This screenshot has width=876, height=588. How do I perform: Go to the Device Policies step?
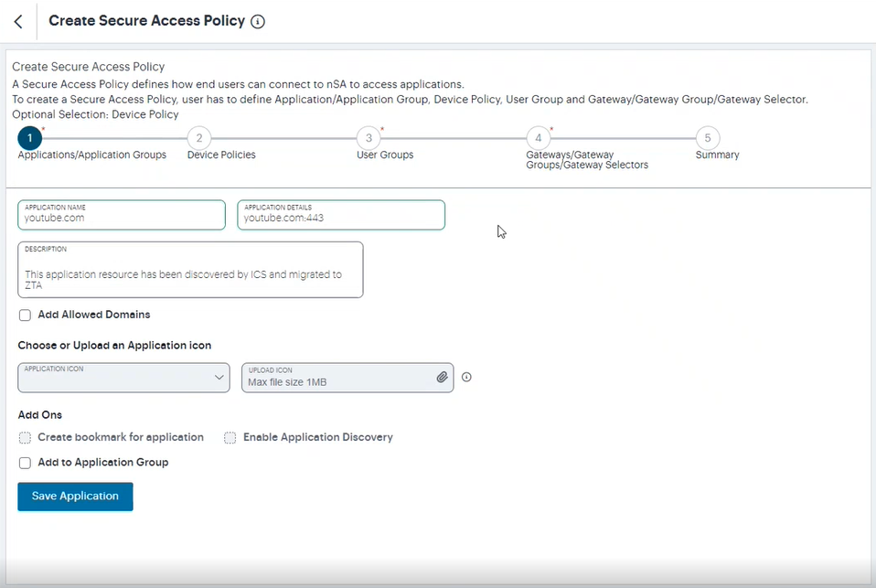[x=198, y=138]
